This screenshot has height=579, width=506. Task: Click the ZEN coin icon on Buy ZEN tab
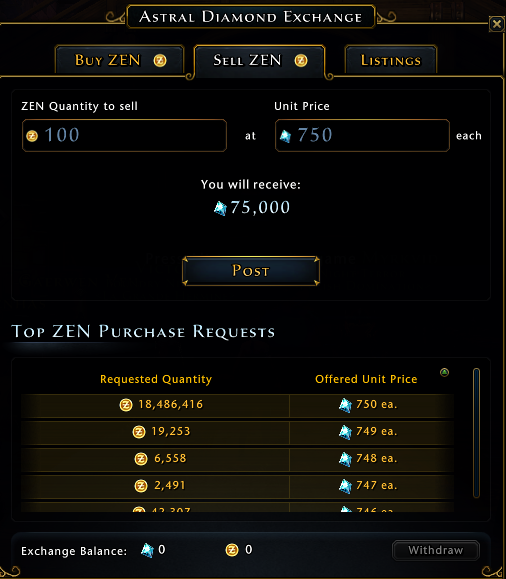point(160,60)
